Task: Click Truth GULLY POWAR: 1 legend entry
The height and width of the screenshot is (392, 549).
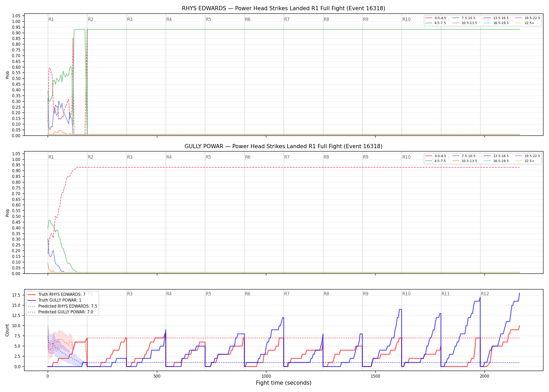Action: point(54,300)
